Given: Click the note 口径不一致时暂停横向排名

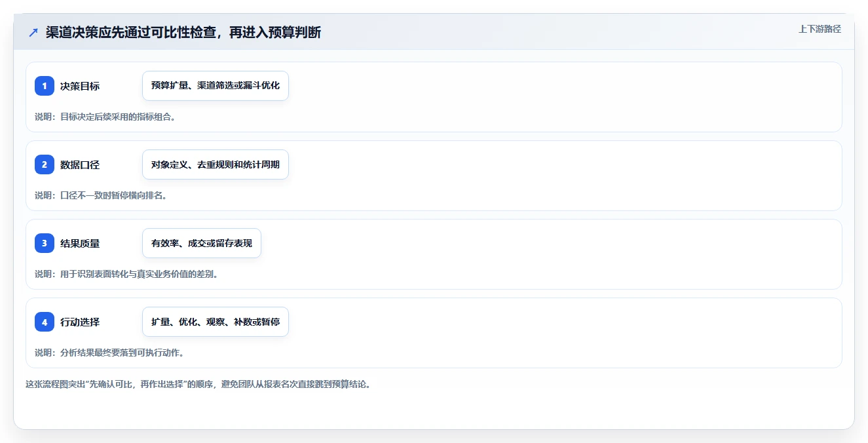Looking at the screenshot, I should 101,195.
